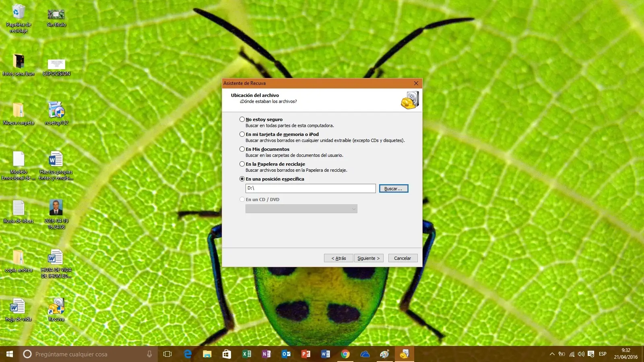Select the 'Nueva carpeta' folder icon
Viewport: 644px width, 362px height.
pyautogui.click(x=19, y=114)
